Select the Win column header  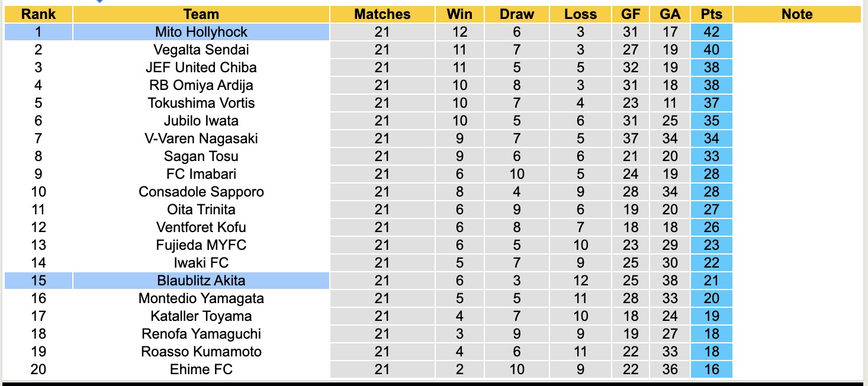click(x=459, y=14)
